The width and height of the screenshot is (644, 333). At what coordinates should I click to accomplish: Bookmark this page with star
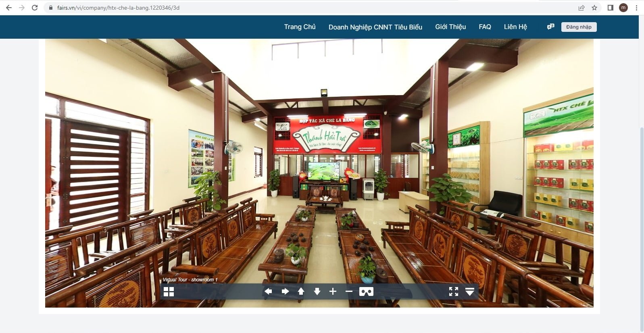594,8
